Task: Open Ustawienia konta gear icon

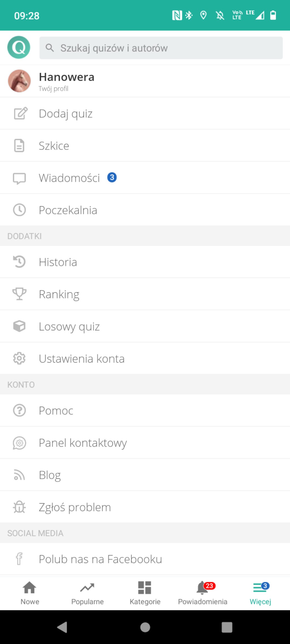Action: pyautogui.click(x=19, y=359)
